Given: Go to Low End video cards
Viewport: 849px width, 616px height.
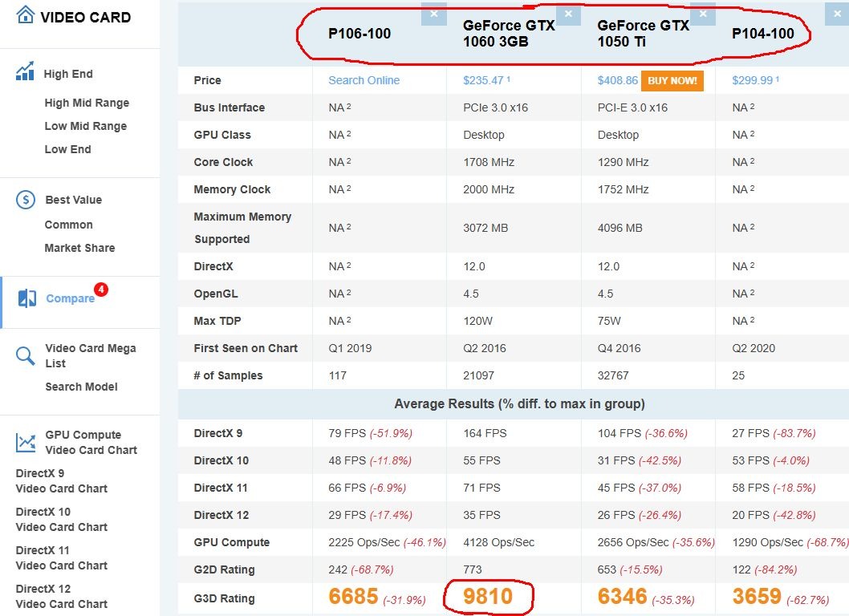Looking at the screenshot, I should pos(67,149).
